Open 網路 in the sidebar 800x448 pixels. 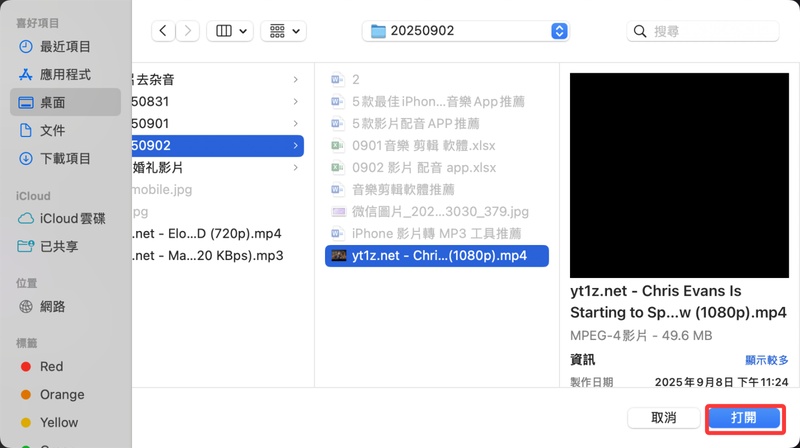pos(52,306)
